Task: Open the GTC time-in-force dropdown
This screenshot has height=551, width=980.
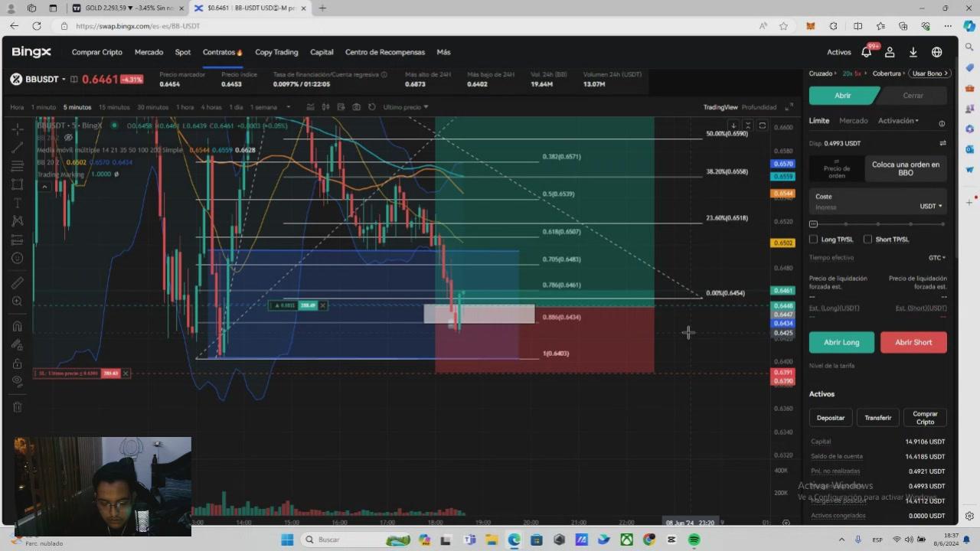Action: pos(937,258)
